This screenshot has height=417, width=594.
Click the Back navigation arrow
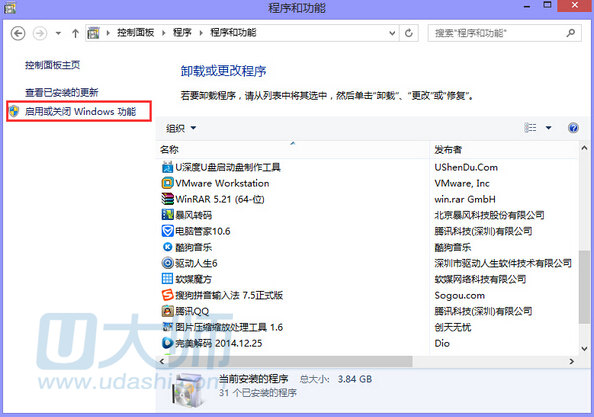click(x=18, y=33)
